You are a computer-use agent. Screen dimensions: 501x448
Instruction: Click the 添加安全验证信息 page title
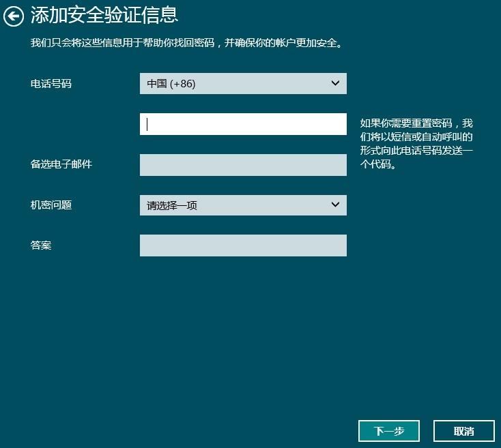coord(104,16)
